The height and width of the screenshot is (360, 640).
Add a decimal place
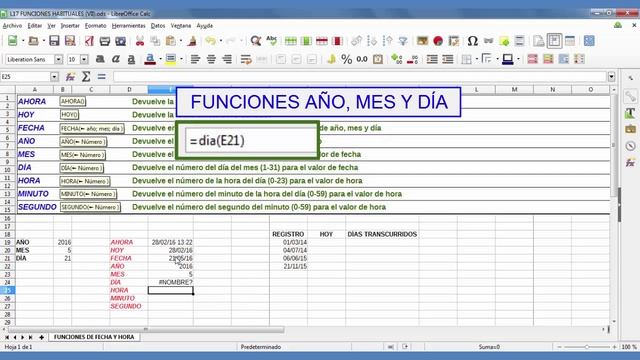pyautogui.click(x=396, y=60)
